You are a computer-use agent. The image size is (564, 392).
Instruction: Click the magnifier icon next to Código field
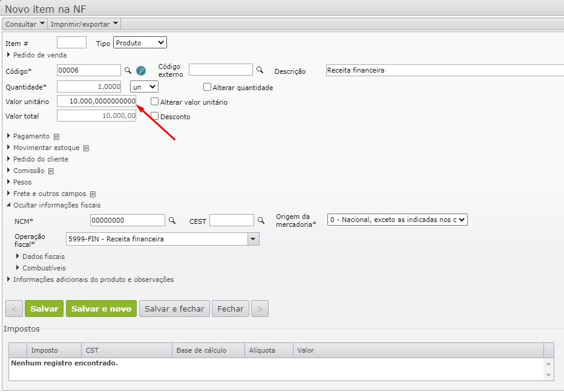[128, 70]
